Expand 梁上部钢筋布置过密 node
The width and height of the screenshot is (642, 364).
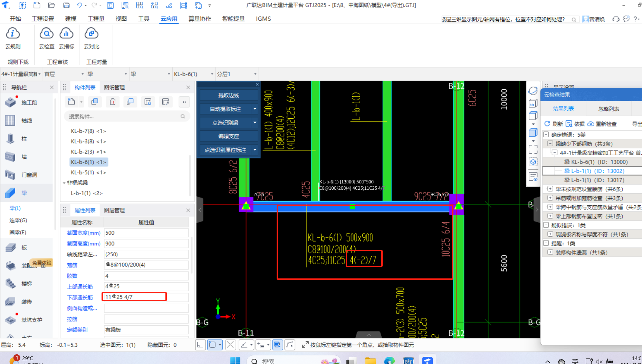coord(550,216)
